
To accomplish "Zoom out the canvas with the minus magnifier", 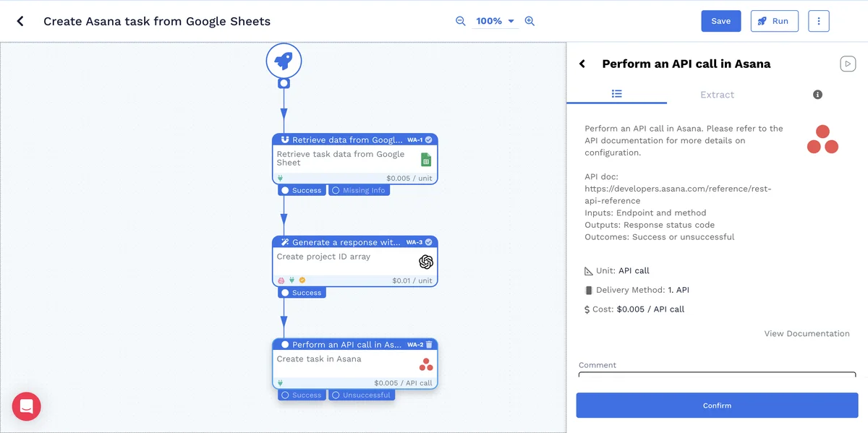I will [460, 22].
